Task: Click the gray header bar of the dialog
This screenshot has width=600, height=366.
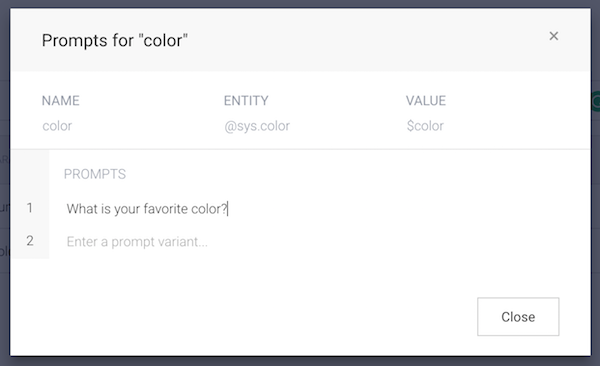Action: pyautogui.click(x=300, y=40)
